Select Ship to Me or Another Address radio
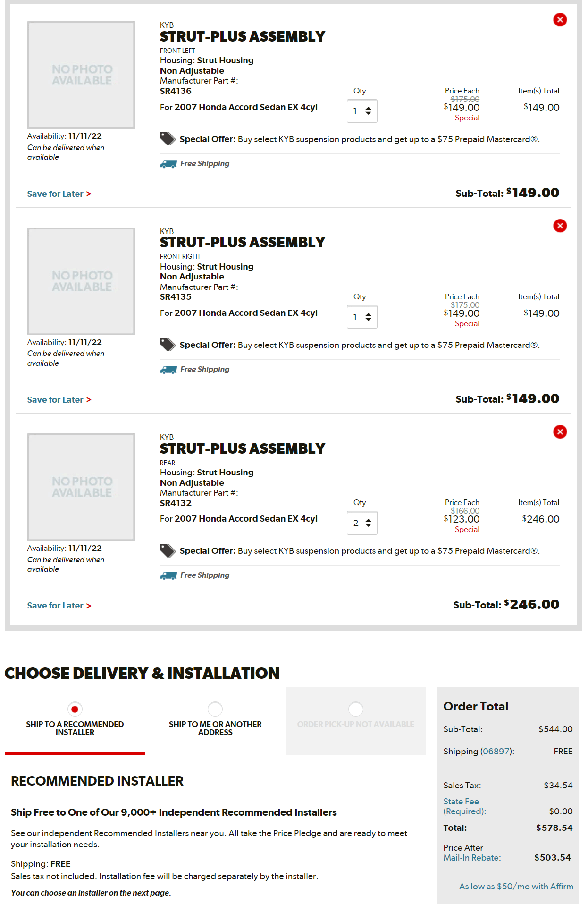 pyautogui.click(x=215, y=709)
